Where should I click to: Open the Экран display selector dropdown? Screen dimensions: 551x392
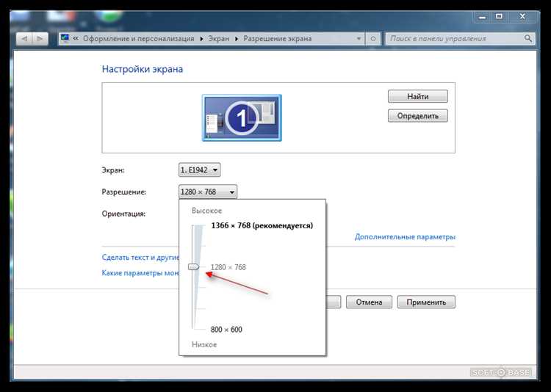click(x=199, y=170)
